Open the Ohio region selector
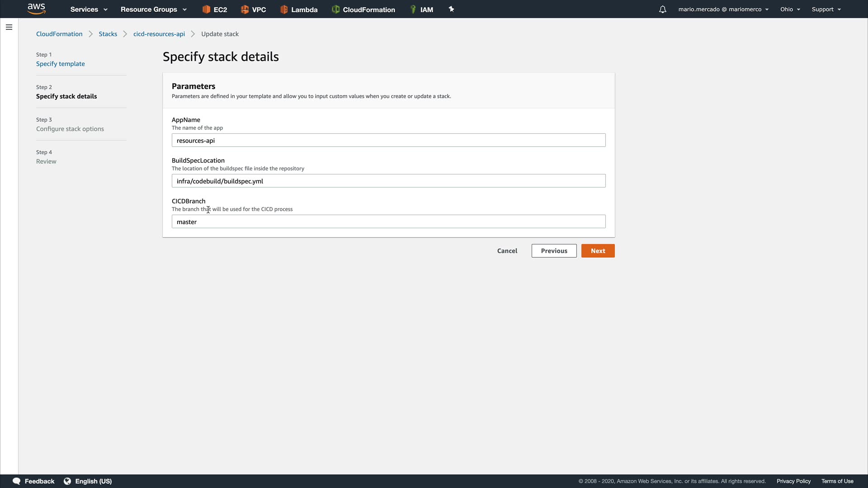This screenshot has height=488, width=868. tap(790, 9)
